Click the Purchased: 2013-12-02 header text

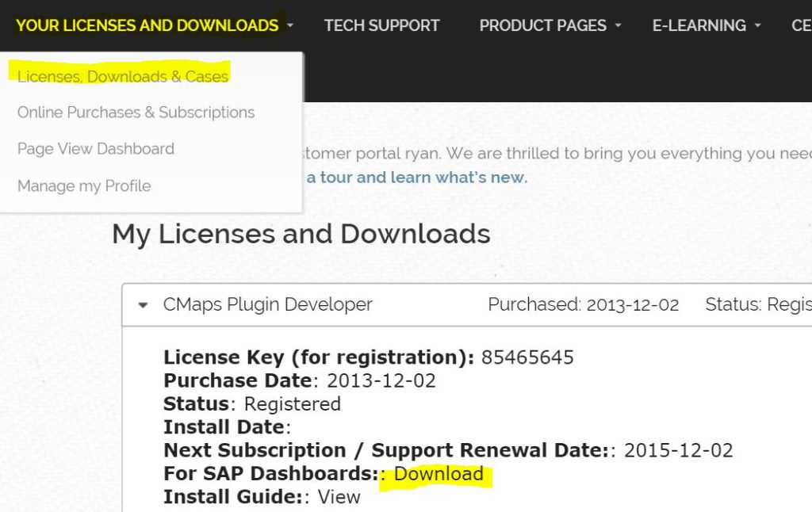coord(583,305)
